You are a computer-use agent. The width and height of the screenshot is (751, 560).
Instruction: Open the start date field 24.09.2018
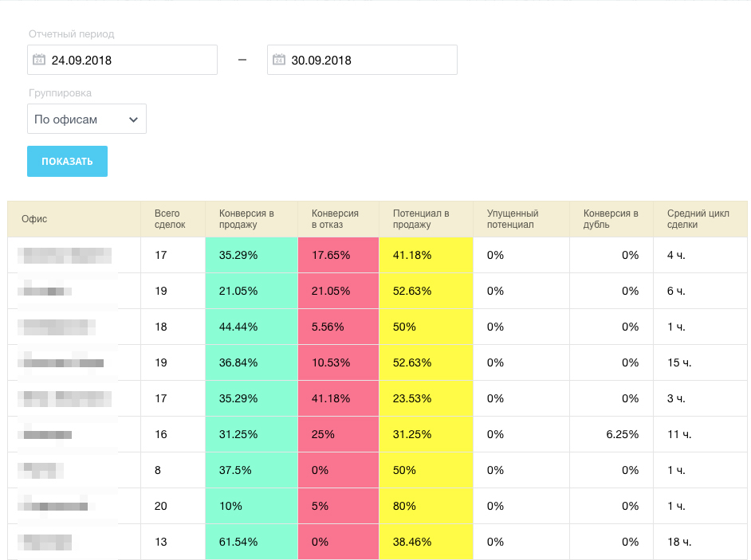tap(122, 60)
